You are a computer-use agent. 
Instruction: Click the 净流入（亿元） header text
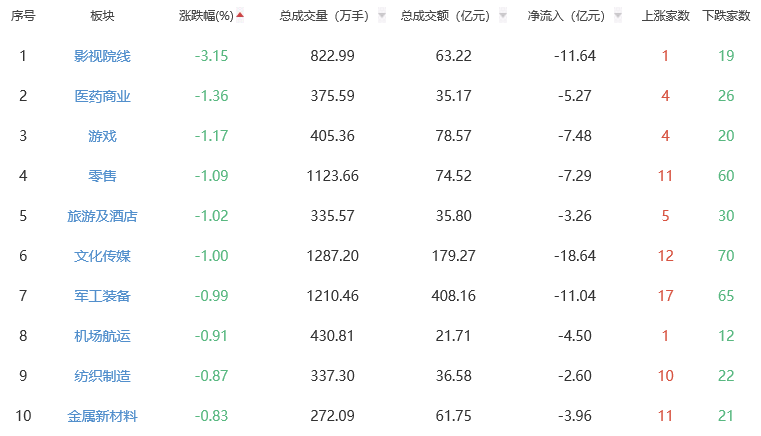coord(566,16)
